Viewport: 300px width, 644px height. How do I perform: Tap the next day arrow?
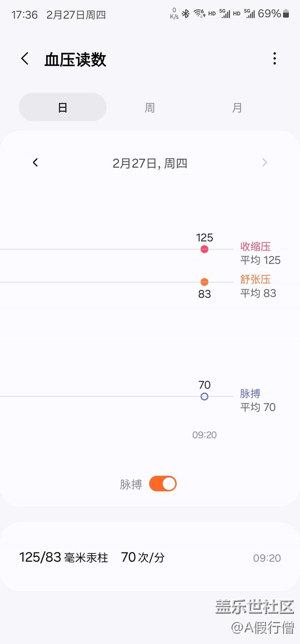tap(264, 163)
